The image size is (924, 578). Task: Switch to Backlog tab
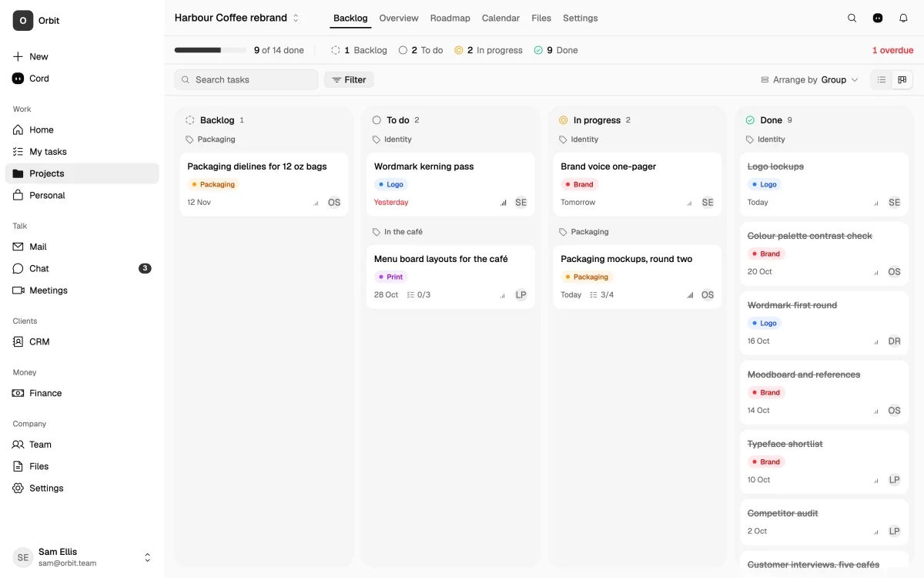coord(350,18)
